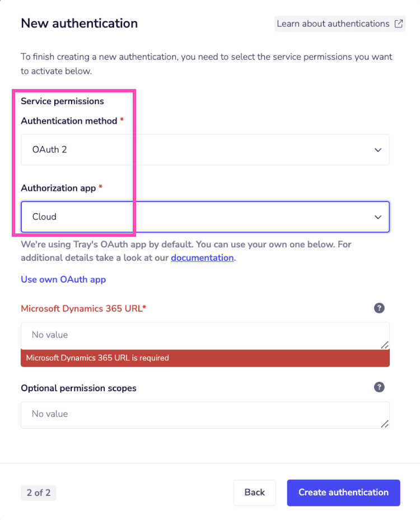The height and width of the screenshot is (520, 420).
Task: Click the red URL is required error banner
Action: click(x=205, y=358)
